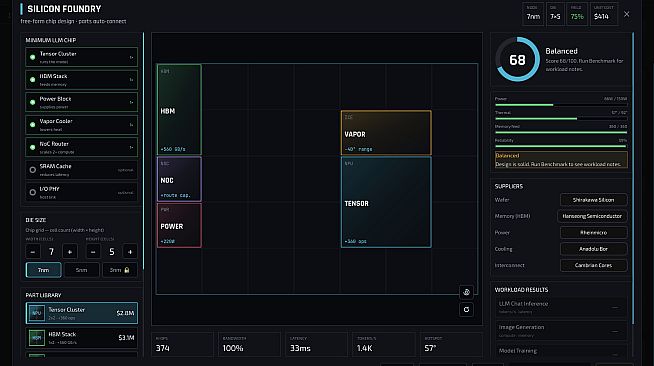Click the thermal overlay icon above the reset button

[x=466, y=292]
